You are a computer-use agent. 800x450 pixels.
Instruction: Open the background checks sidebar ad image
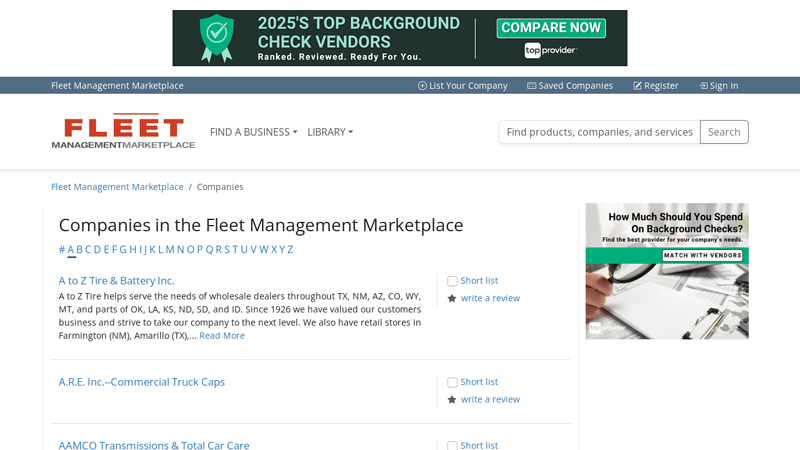pos(667,271)
